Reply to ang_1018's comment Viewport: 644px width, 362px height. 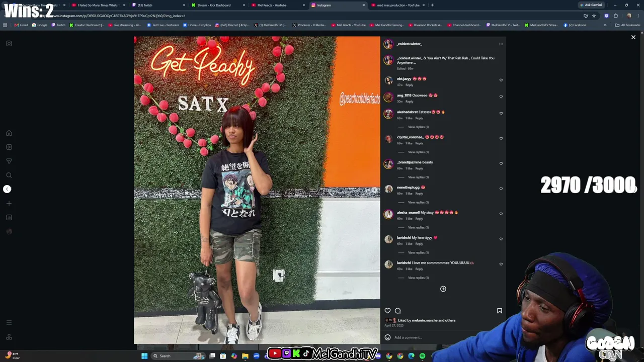[410, 102]
